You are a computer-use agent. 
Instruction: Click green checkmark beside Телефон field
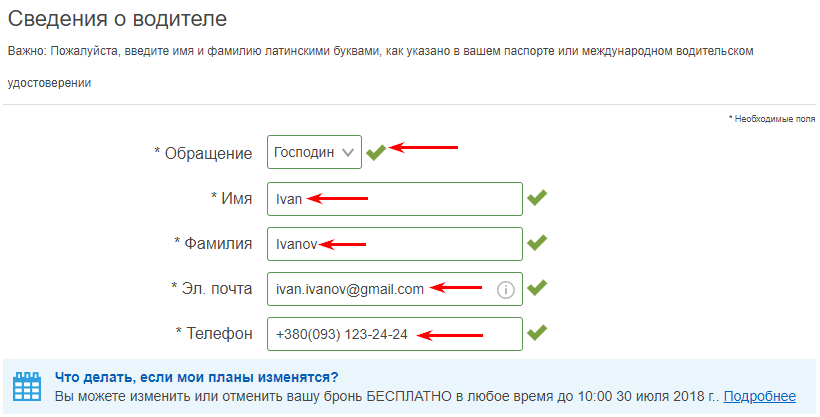coord(537,334)
